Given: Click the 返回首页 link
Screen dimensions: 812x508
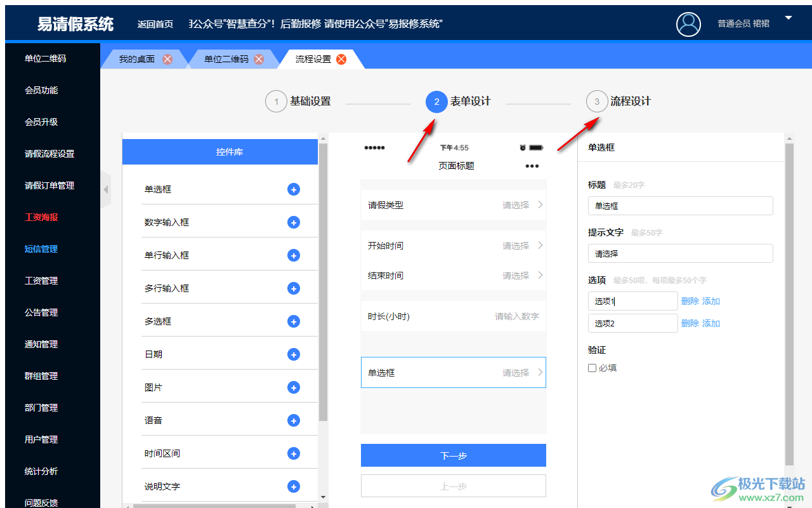Looking at the screenshot, I should pos(155,24).
